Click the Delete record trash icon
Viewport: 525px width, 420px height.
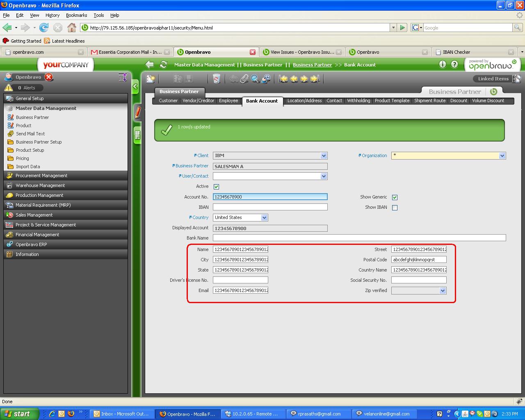(x=217, y=79)
